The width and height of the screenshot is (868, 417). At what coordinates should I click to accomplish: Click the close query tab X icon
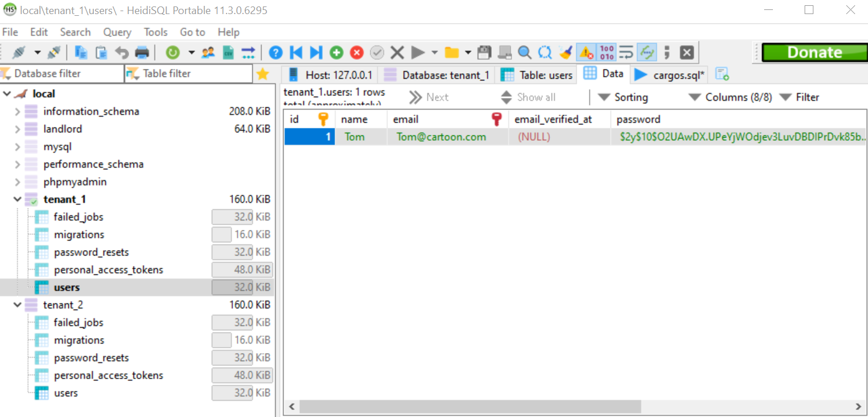coord(687,53)
